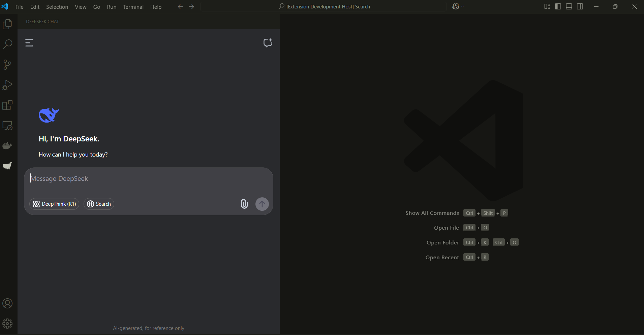Open the Go menu

coord(97,7)
